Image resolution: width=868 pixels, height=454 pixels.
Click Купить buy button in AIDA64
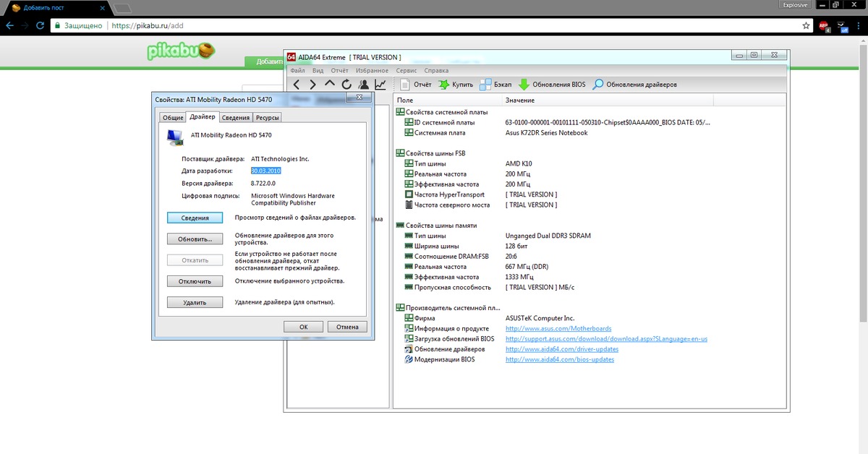456,85
